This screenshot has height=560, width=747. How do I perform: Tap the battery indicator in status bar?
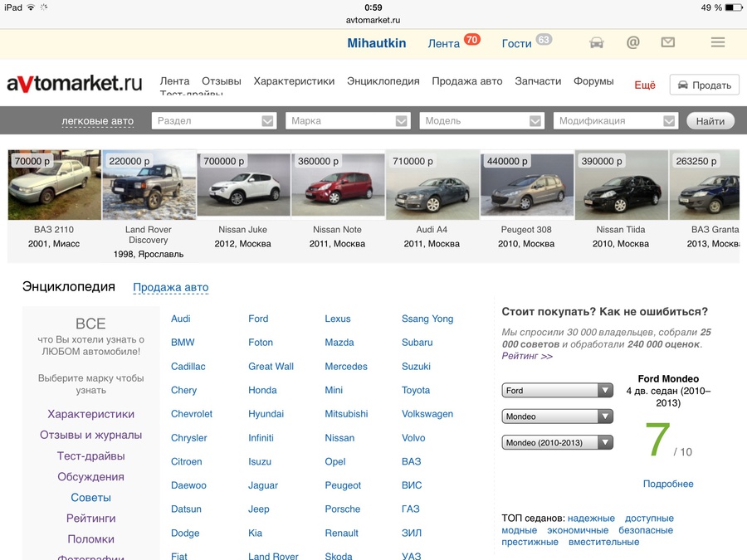pos(734,7)
